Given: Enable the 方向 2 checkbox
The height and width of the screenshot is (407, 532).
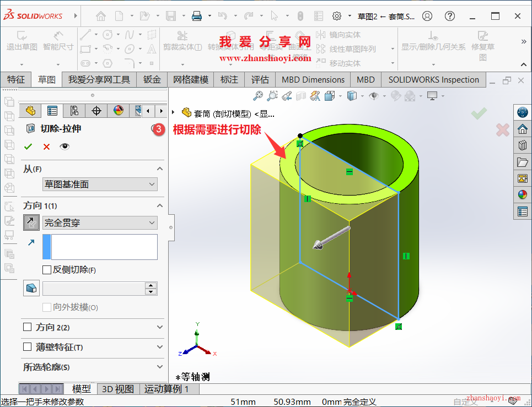Looking at the screenshot, I should 27,327.
